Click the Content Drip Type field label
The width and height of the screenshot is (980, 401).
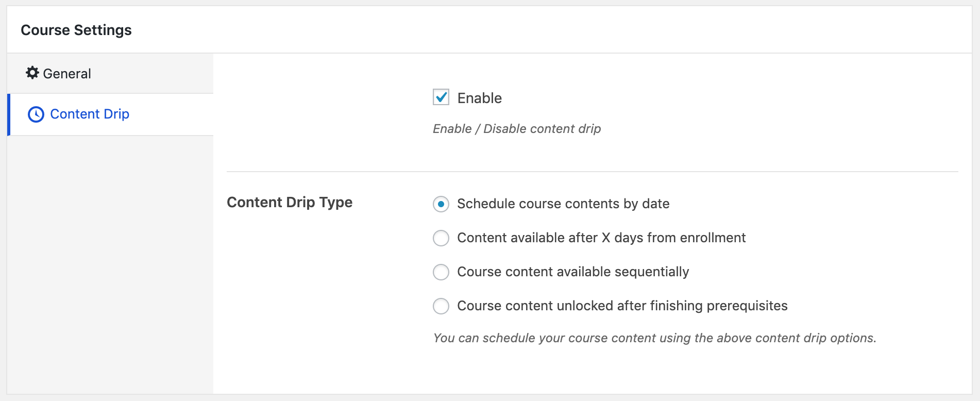pyautogui.click(x=290, y=202)
